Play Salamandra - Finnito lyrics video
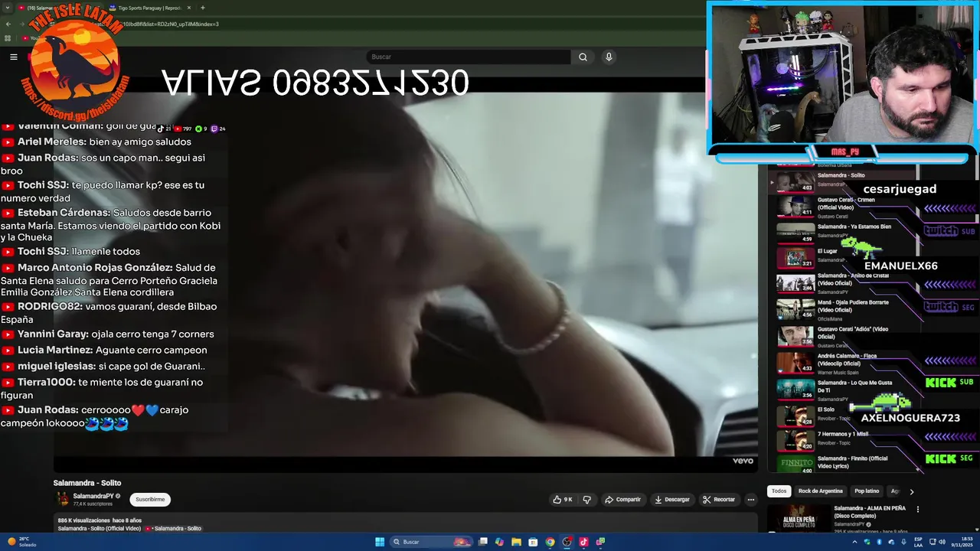This screenshot has height=551, width=980. pyautogui.click(x=843, y=463)
